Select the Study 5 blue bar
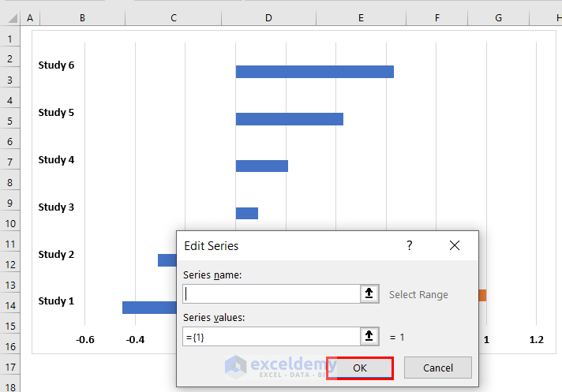 pos(289,119)
